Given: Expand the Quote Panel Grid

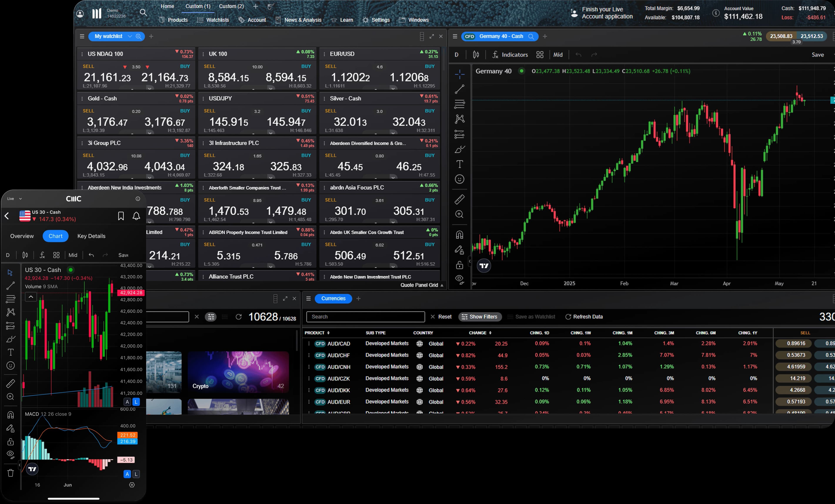Looking at the screenshot, I should coord(421,285).
